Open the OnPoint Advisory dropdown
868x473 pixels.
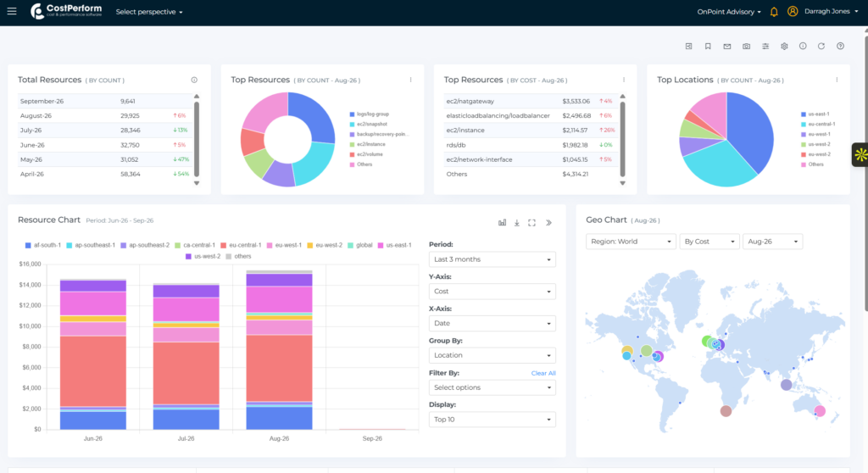tap(728, 12)
